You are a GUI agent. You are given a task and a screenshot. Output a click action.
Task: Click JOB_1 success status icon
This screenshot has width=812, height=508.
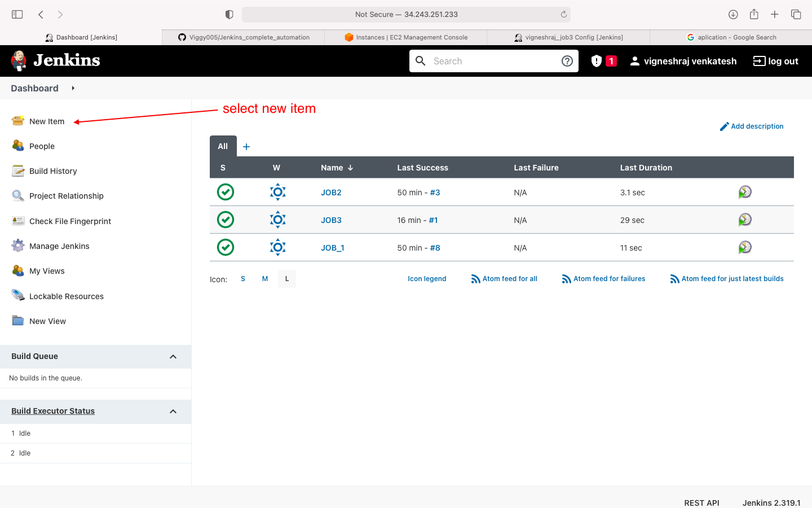[226, 247]
